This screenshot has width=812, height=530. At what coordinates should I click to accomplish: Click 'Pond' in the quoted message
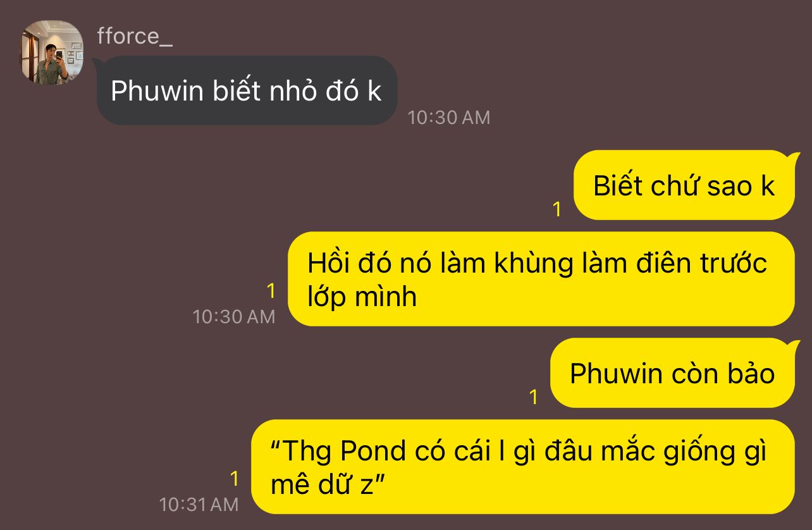pyautogui.click(x=372, y=452)
